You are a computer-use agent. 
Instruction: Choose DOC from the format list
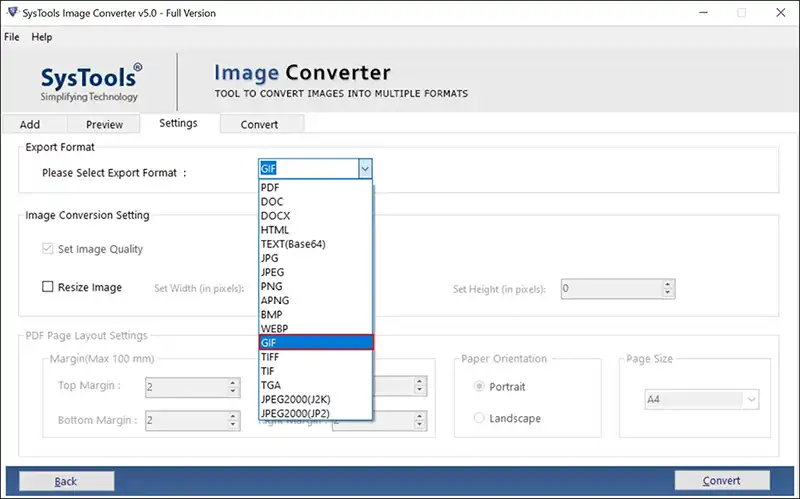coord(315,202)
